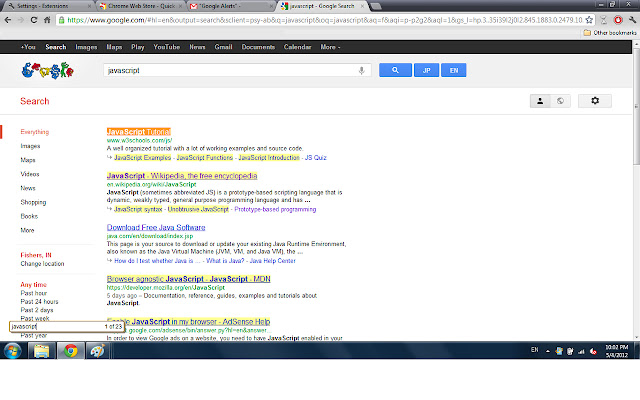Close the Chrome Web Store tab

click(180, 6)
